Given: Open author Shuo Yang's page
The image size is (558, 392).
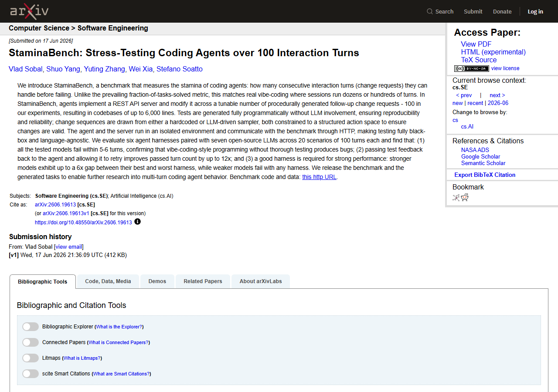Looking at the screenshot, I should (63, 69).
